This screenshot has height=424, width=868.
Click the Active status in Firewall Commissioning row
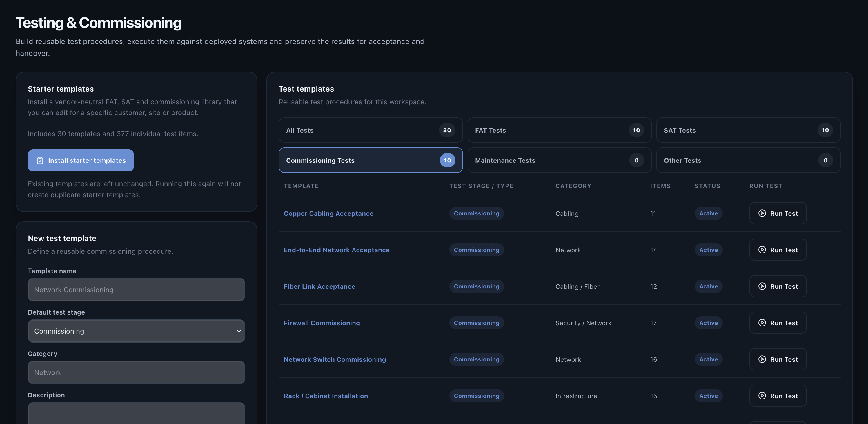coord(708,323)
